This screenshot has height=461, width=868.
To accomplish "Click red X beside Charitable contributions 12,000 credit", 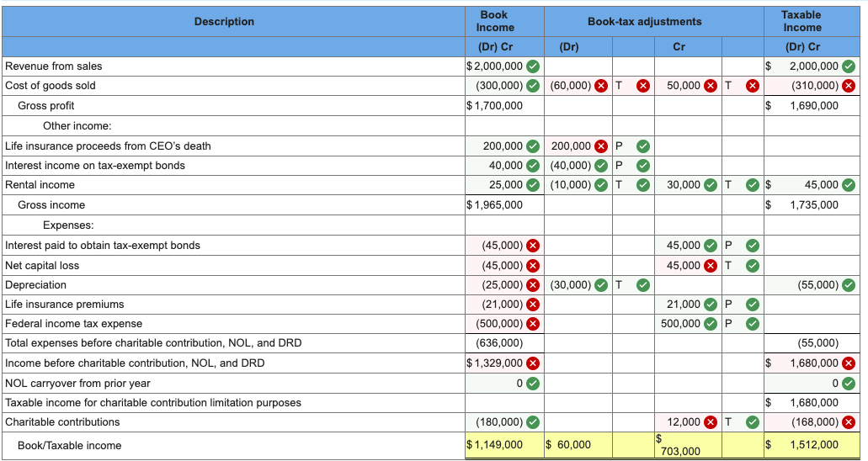I will coord(711,422).
